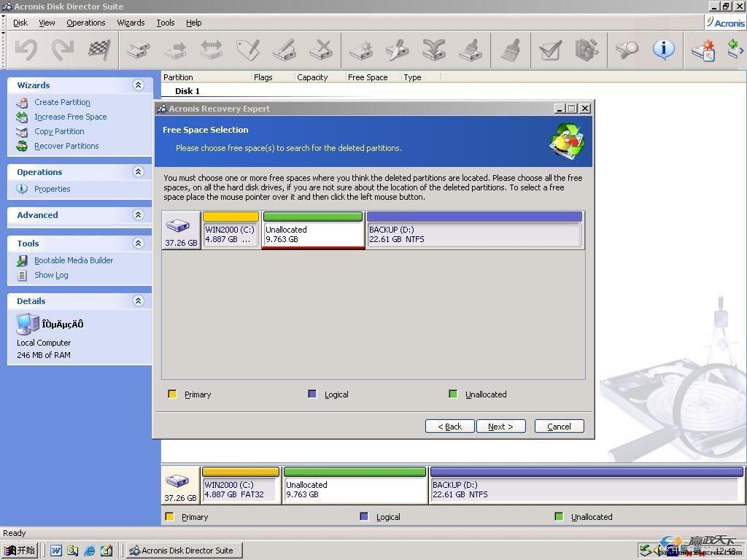This screenshot has width=747, height=560.
Task: Open the Increase Free Space wizard link
Action: (71, 117)
